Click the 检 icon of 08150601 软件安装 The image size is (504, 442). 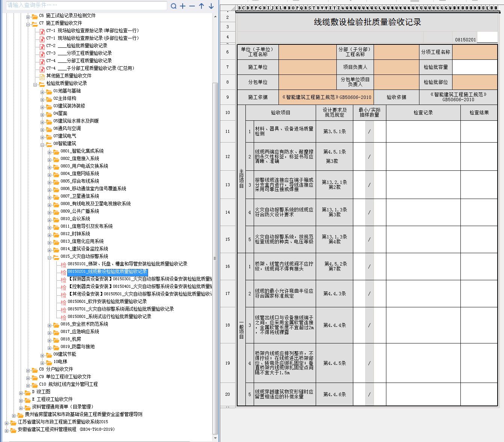pos(64,302)
